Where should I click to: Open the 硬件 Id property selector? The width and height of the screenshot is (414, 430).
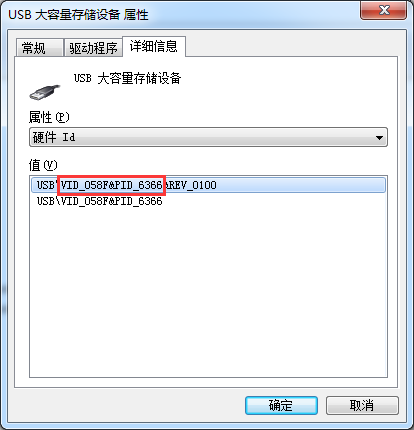pos(208,137)
